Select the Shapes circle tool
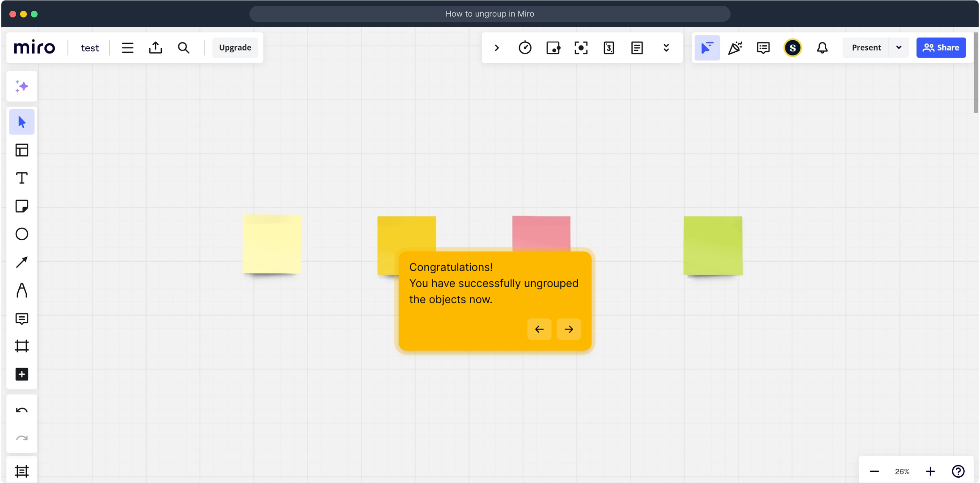This screenshot has height=483, width=980. click(21, 234)
